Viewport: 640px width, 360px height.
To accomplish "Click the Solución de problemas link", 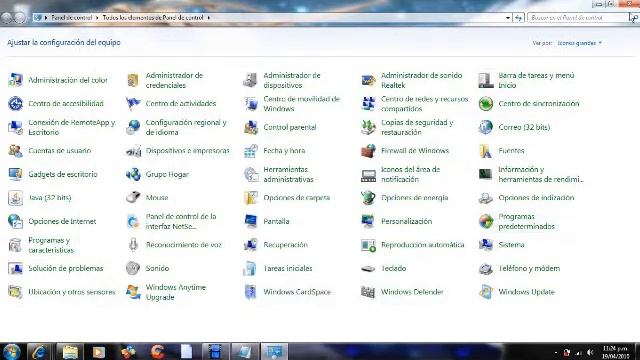I will pyautogui.click(x=66, y=268).
